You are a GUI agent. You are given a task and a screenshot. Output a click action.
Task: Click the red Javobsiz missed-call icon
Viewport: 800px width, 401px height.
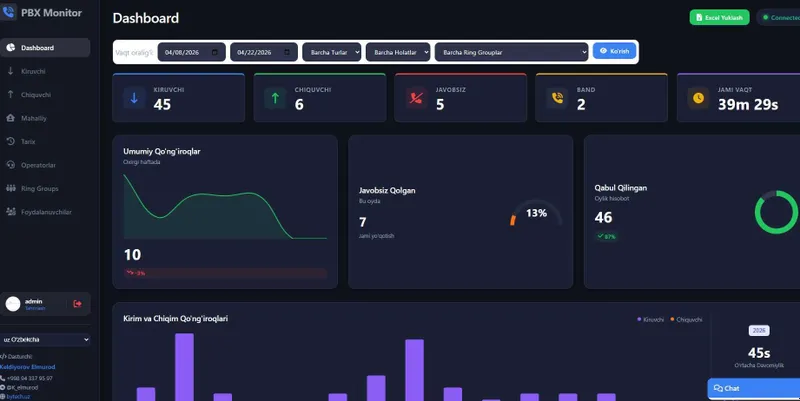416,98
